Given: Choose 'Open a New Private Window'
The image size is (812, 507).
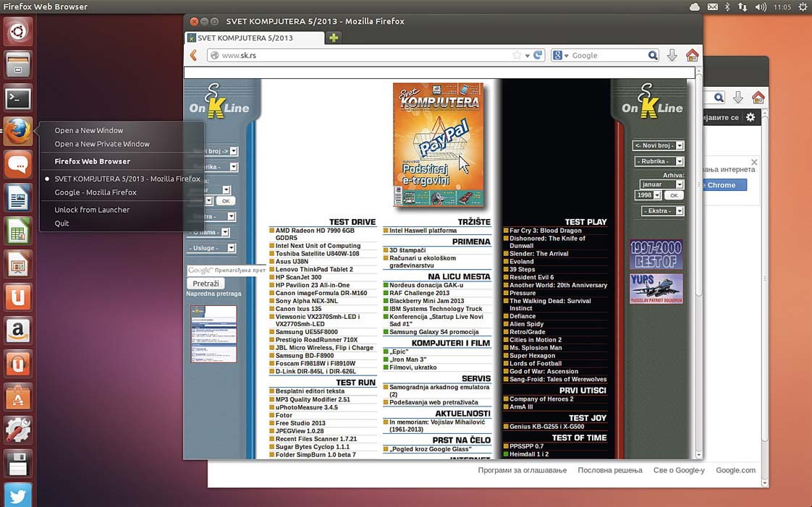Looking at the screenshot, I should [102, 144].
